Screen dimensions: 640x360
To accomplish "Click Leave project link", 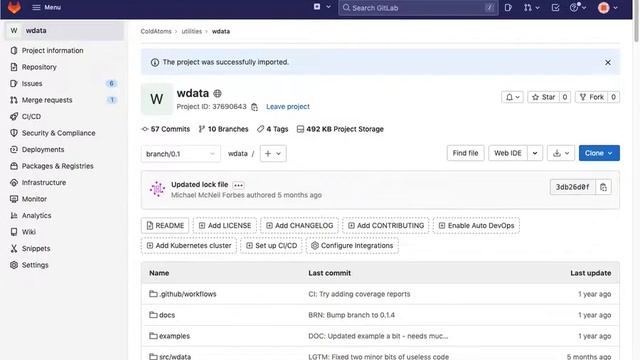I will point(288,107).
